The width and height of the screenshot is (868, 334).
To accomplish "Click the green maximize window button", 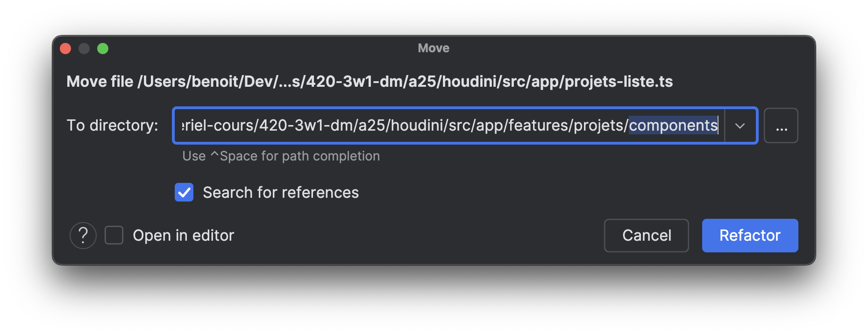I will pyautogui.click(x=103, y=49).
